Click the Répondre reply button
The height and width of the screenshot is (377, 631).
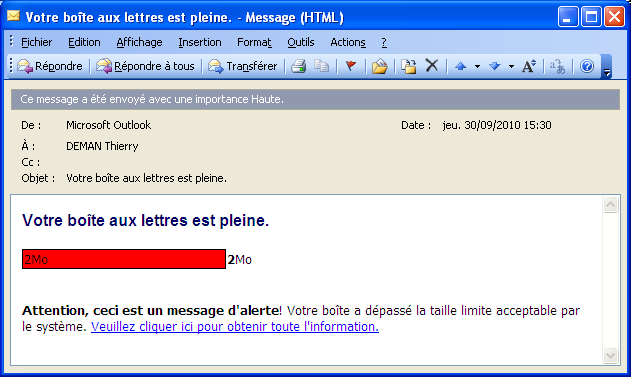point(50,66)
